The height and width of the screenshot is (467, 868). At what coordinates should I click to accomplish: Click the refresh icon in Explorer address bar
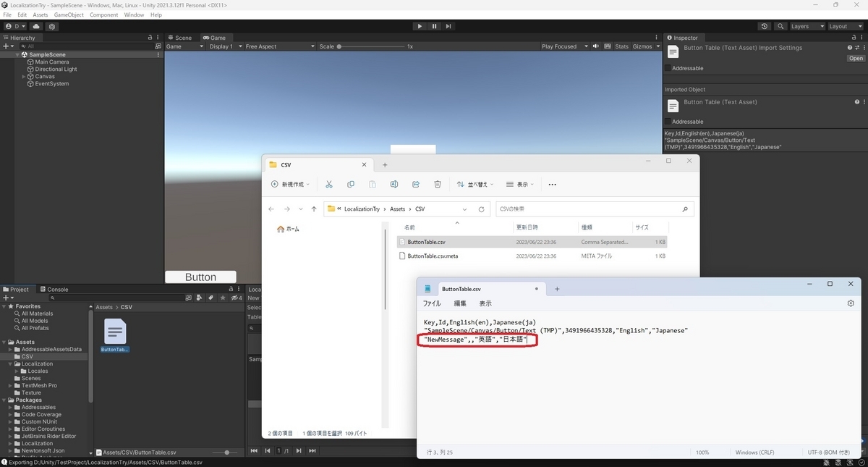click(x=482, y=209)
